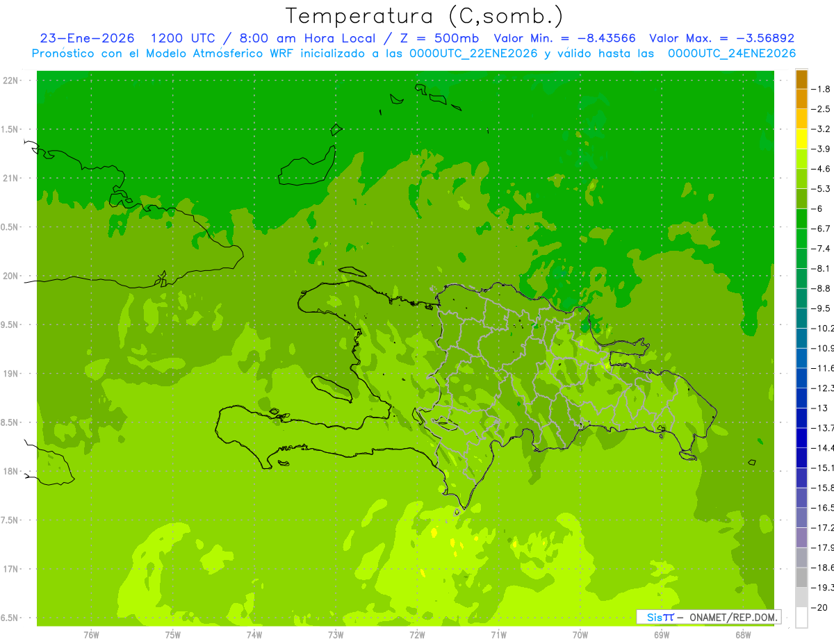Click the "ONAMET/REP.DOM." credit label
Image resolution: width=834 pixels, height=644 pixels.
pos(733,617)
